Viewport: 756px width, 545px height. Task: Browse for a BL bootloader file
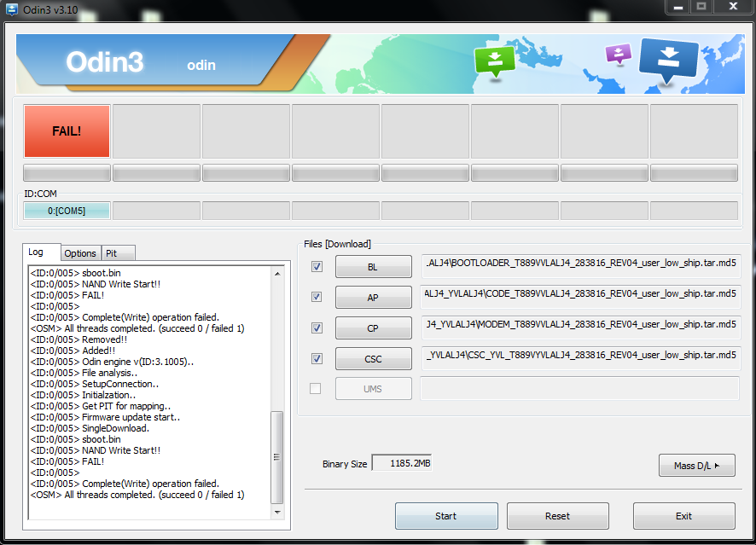[x=373, y=267]
